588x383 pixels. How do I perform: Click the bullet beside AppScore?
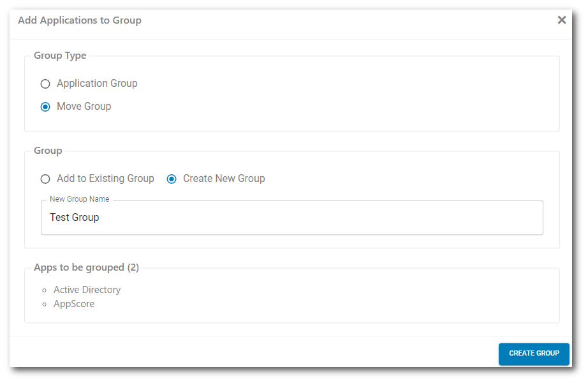[45, 304]
